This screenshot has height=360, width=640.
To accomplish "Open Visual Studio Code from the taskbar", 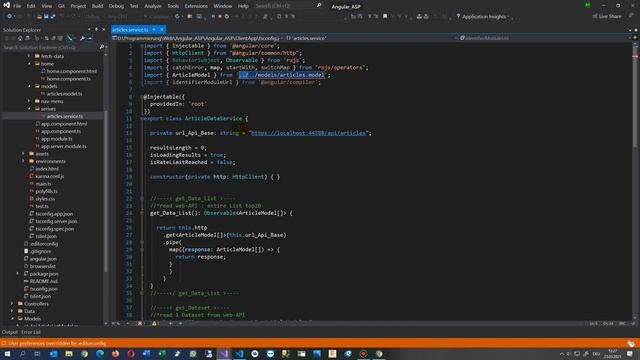I will coord(239,353).
